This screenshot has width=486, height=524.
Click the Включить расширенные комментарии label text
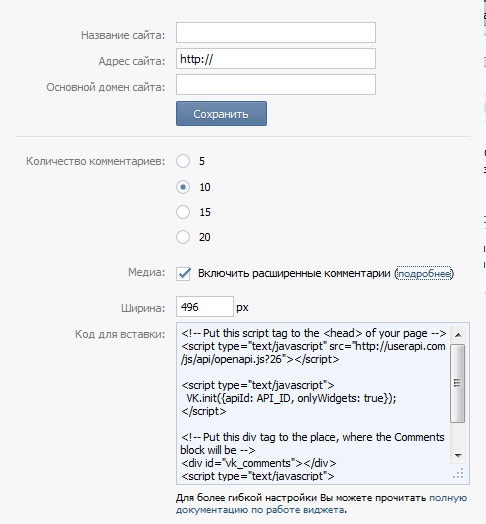click(x=294, y=273)
